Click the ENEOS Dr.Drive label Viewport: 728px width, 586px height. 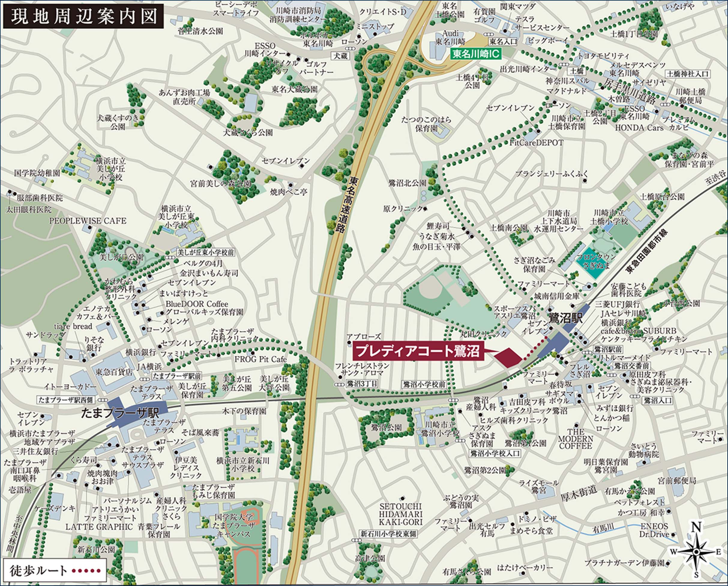click(654, 530)
